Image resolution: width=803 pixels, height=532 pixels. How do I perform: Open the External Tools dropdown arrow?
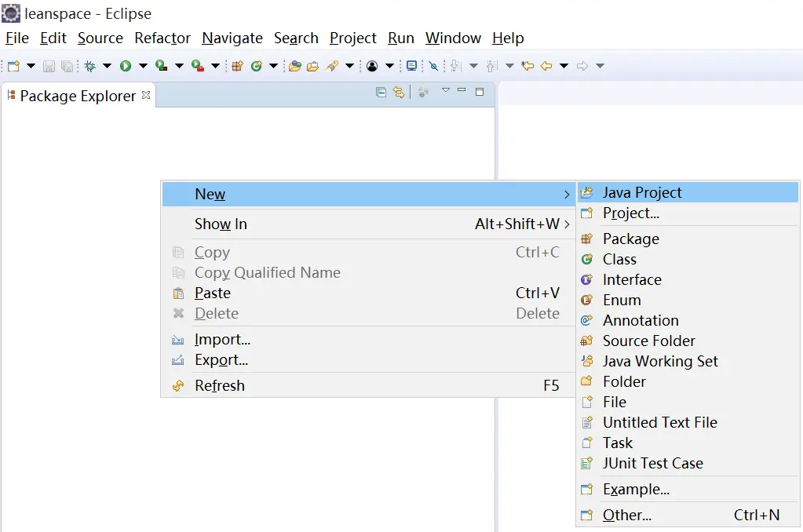coord(215,66)
